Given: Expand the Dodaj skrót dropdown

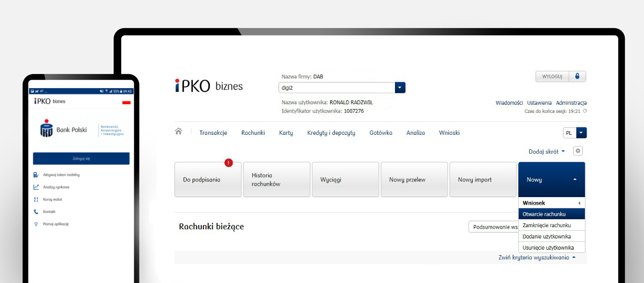Looking at the screenshot, I should pos(547,151).
